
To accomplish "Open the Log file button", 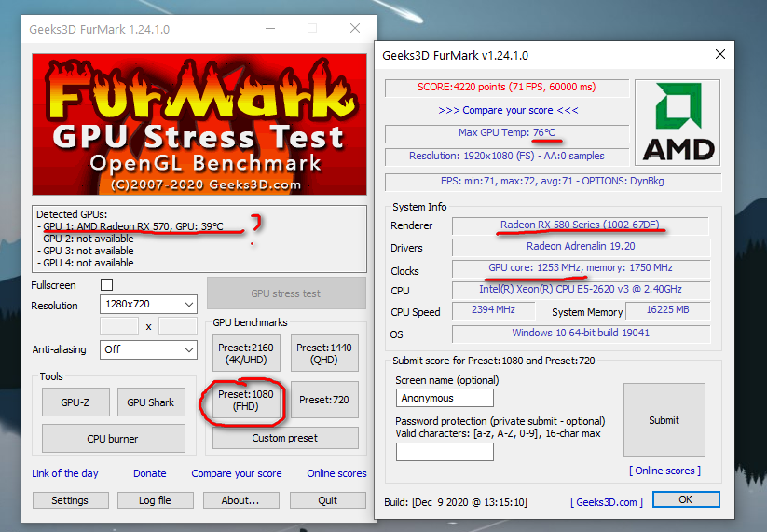I will tap(155, 500).
